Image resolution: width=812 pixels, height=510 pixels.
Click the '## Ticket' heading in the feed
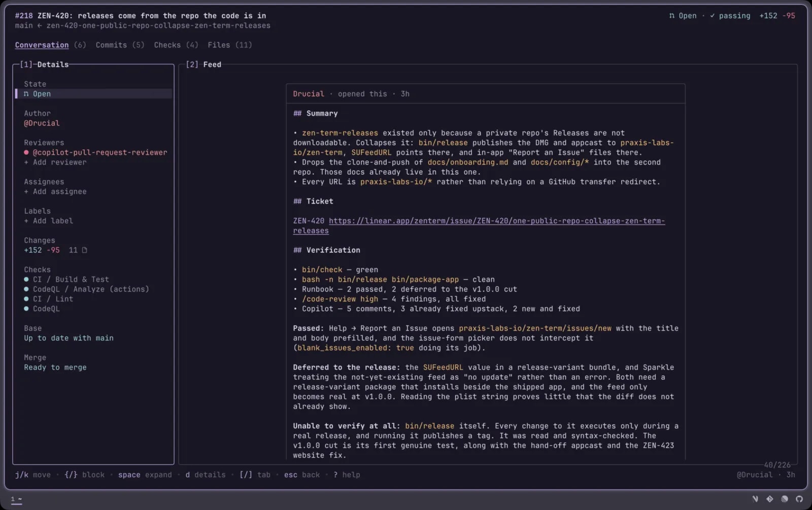(x=313, y=201)
